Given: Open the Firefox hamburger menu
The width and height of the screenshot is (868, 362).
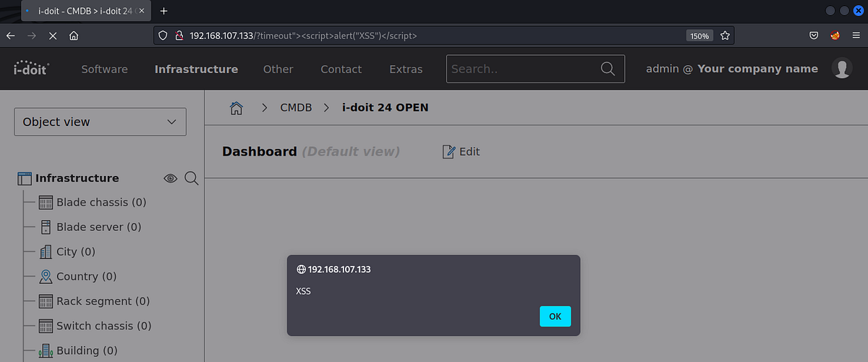Looking at the screenshot, I should pos(856,35).
